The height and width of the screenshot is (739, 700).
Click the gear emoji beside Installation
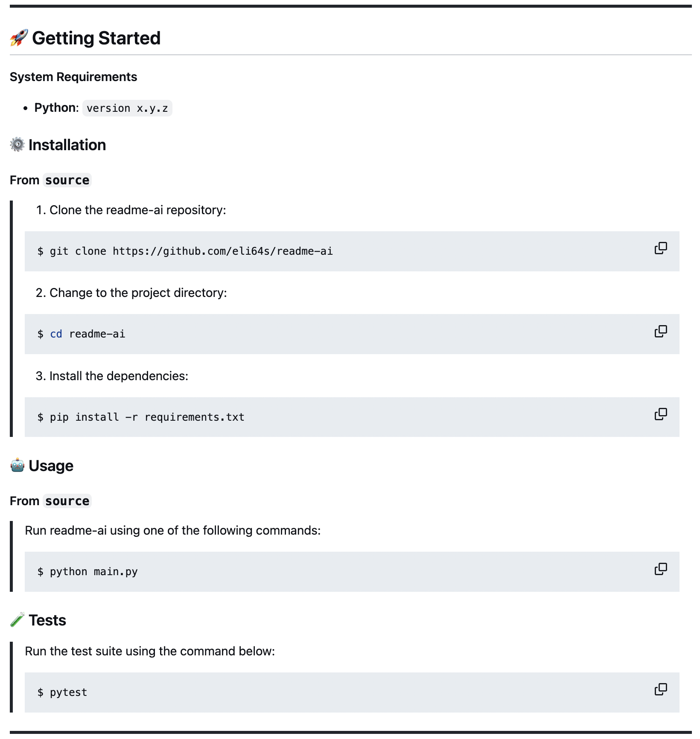(x=17, y=145)
